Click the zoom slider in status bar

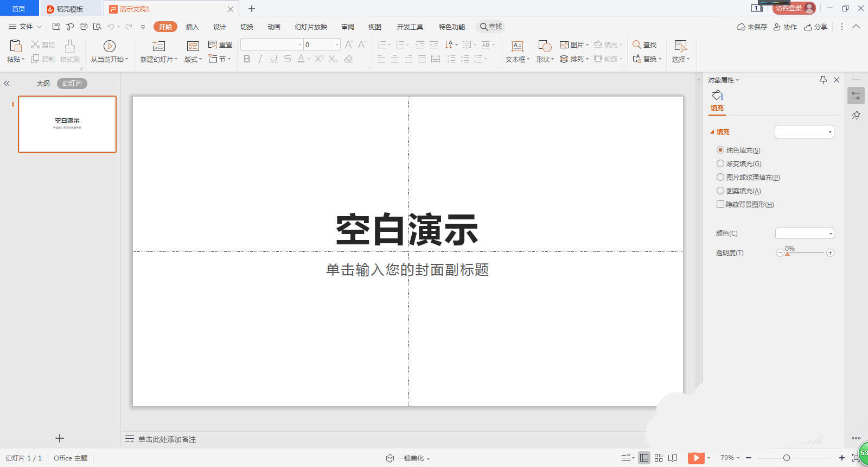point(795,458)
